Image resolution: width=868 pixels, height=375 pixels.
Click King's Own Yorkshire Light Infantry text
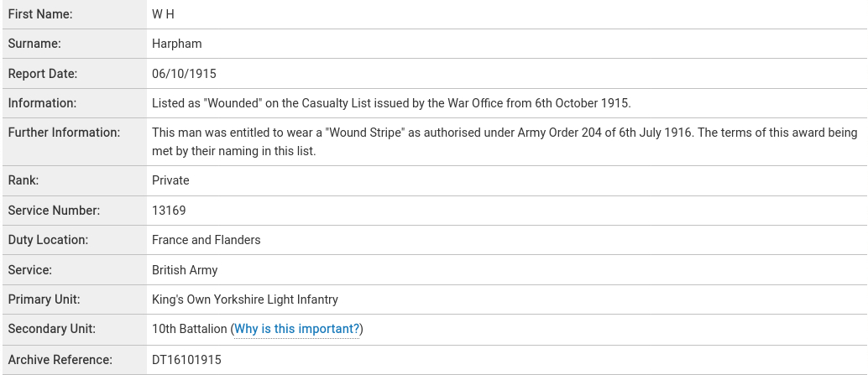coord(244,299)
